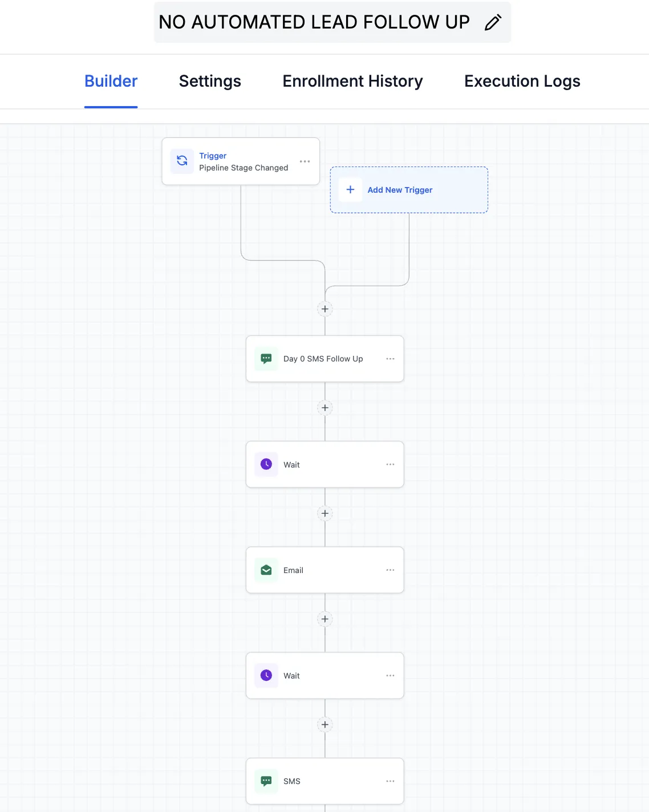Open the Enrollment History tab
Image resolution: width=649 pixels, height=812 pixels.
point(352,81)
